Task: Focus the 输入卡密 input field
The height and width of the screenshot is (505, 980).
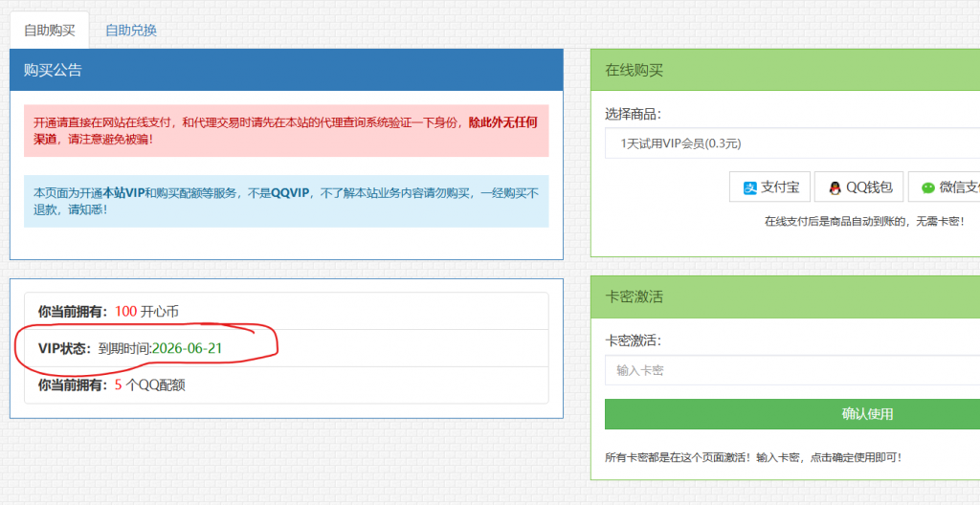Action: tap(792, 370)
